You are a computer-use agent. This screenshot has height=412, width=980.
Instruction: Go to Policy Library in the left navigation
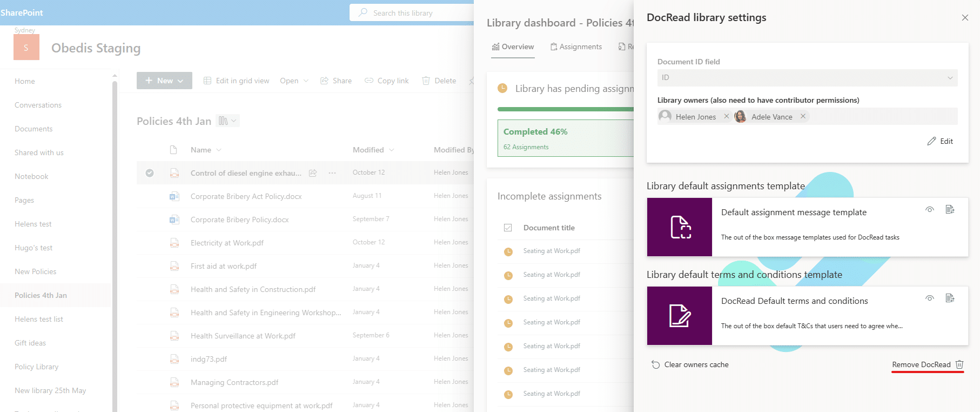pyautogui.click(x=36, y=367)
